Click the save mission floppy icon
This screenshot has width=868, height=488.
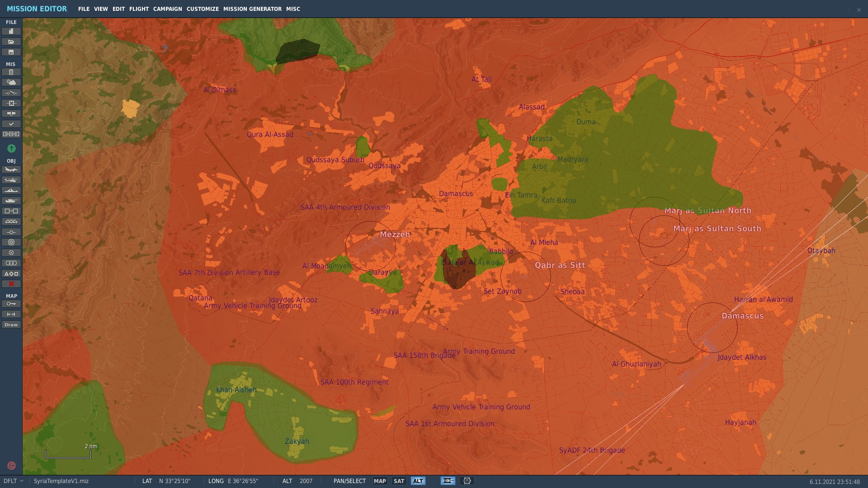tap(11, 52)
